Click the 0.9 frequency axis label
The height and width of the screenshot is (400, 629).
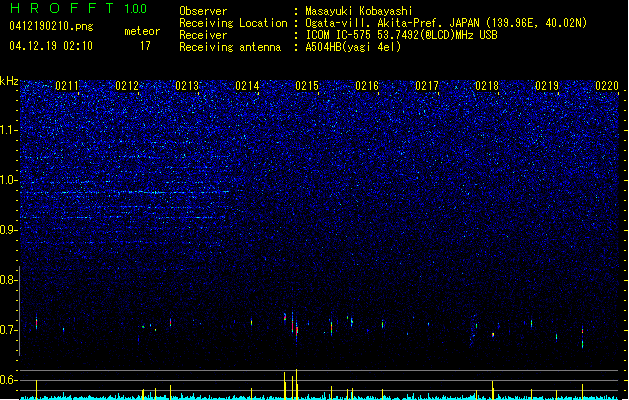click(9, 230)
